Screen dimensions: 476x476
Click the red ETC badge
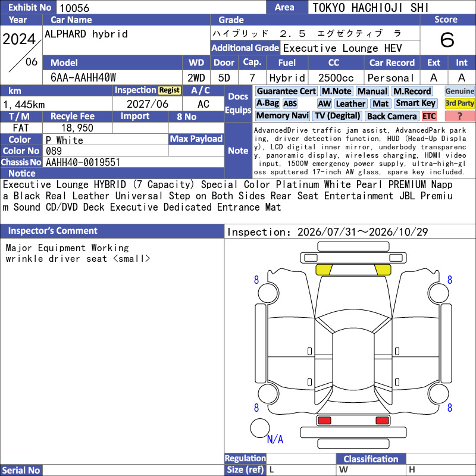(x=429, y=116)
